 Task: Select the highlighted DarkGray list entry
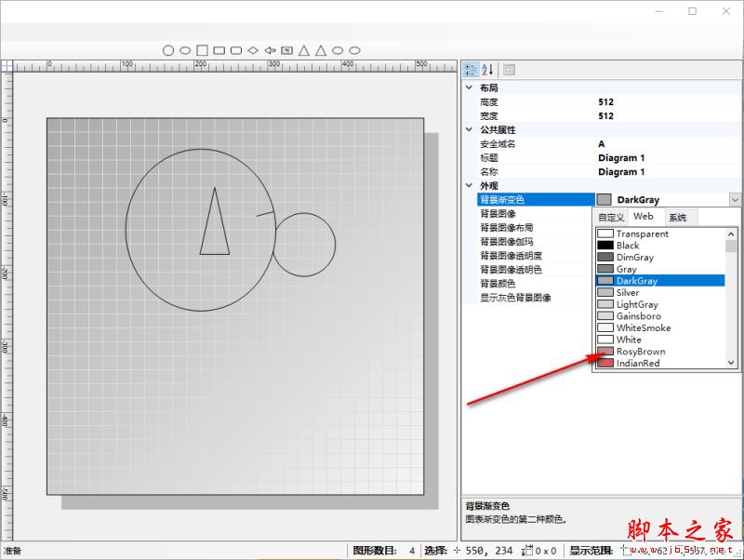[x=660, y=281]
